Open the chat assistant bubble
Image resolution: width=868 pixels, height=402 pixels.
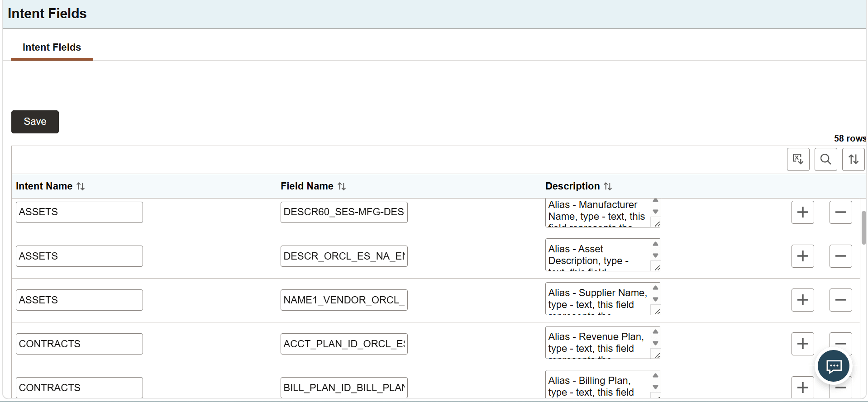point(834,366)
